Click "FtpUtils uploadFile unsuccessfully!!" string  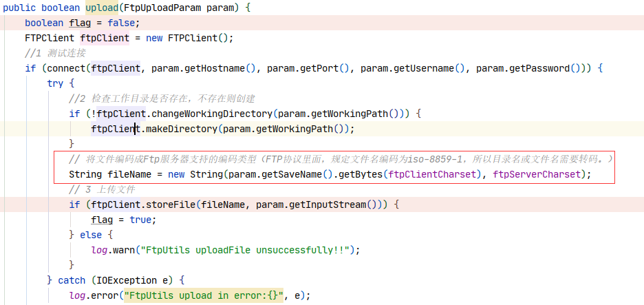pos(244,250)
